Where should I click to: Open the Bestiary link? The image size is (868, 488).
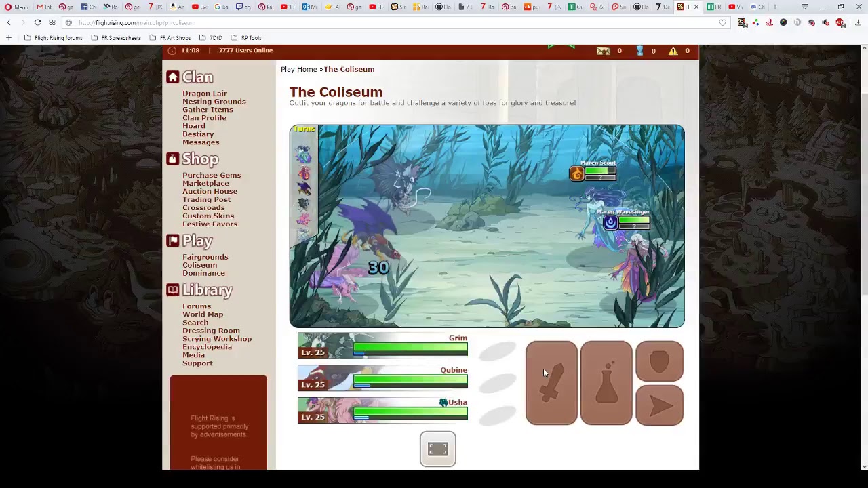(198, 134)
